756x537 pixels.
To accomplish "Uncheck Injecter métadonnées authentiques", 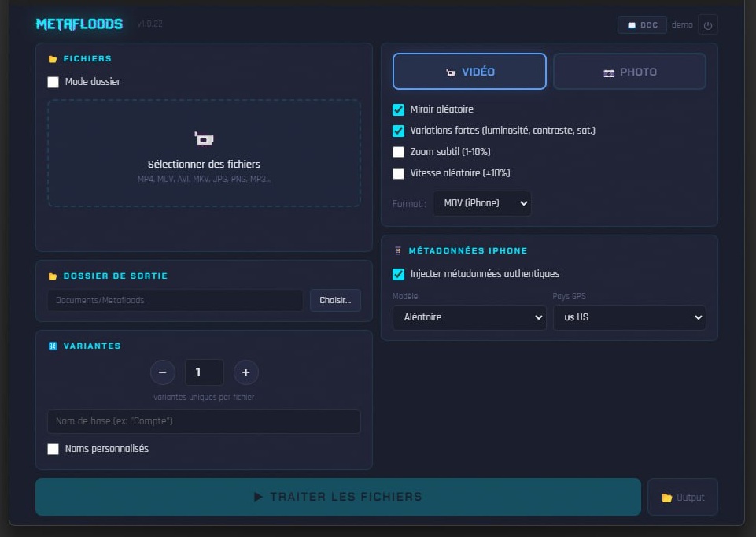I will tap(399, 274).
